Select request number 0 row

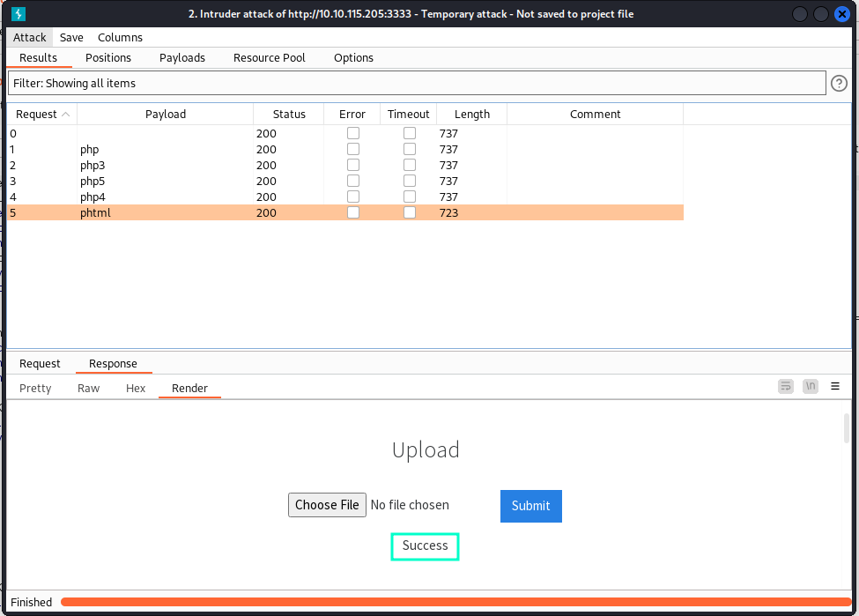click(x=345, y=133)
